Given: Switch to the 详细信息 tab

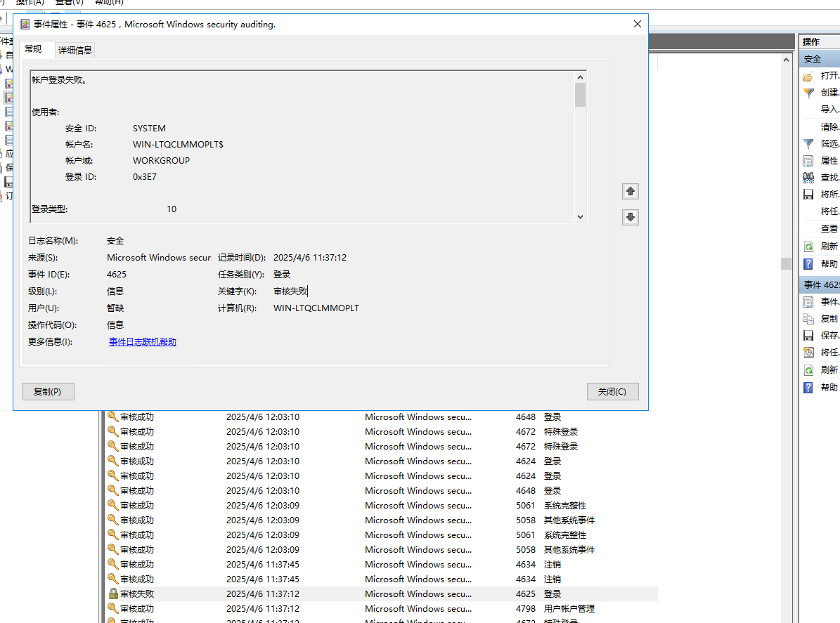Looking at the screenshot, I should 75,50.
